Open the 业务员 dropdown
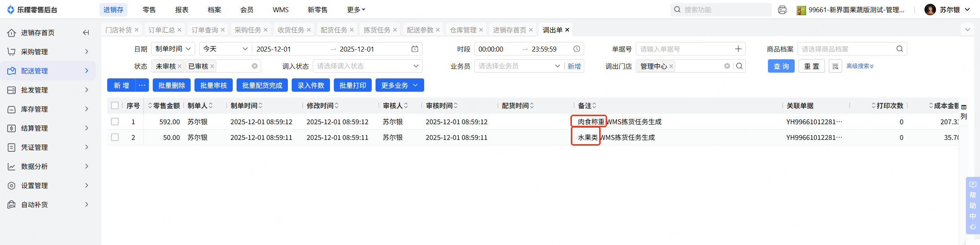 [x=519, y=66]
